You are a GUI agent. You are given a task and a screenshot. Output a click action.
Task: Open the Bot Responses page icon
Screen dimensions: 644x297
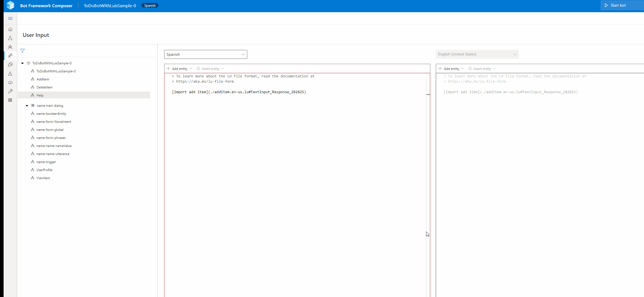tap(10, 47)
